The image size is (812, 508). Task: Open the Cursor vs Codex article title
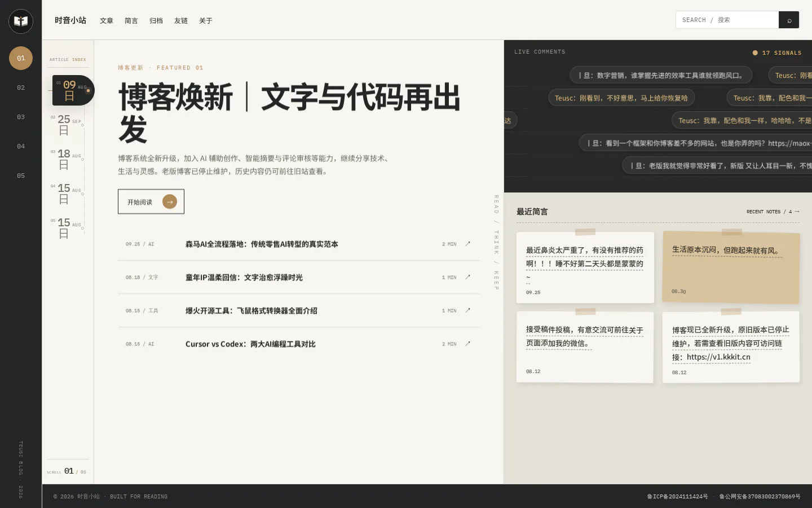[x=250, y=344]
